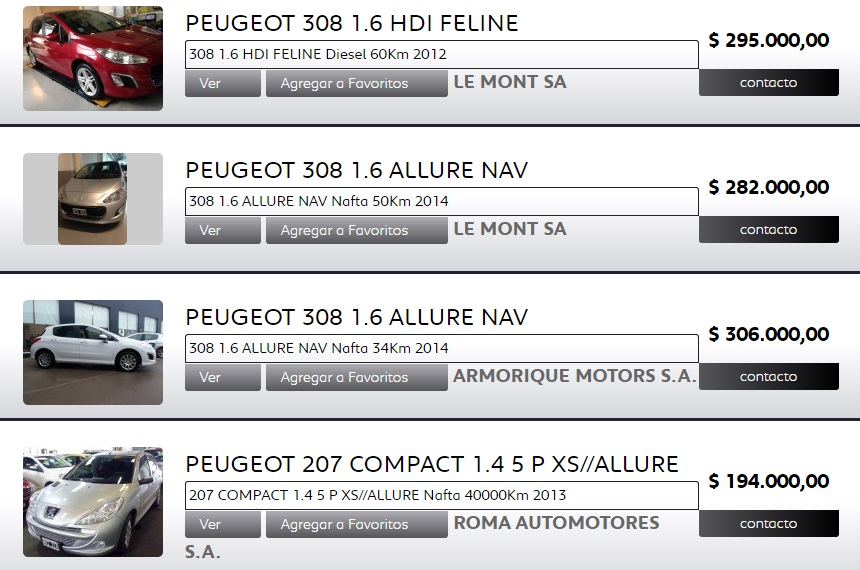Add the 308 HDI Feline to Favoritos
This screenshot has width=860, height=570.
pyautogui.click(x=356, y=84)
